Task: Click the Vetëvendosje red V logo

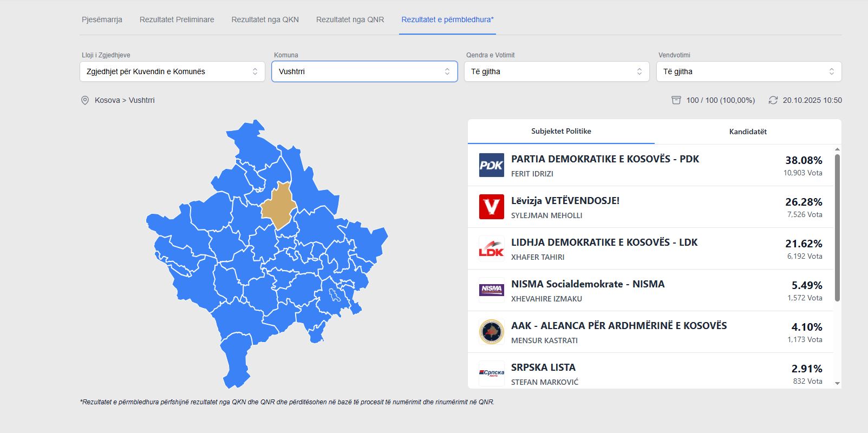Action: 491,207
